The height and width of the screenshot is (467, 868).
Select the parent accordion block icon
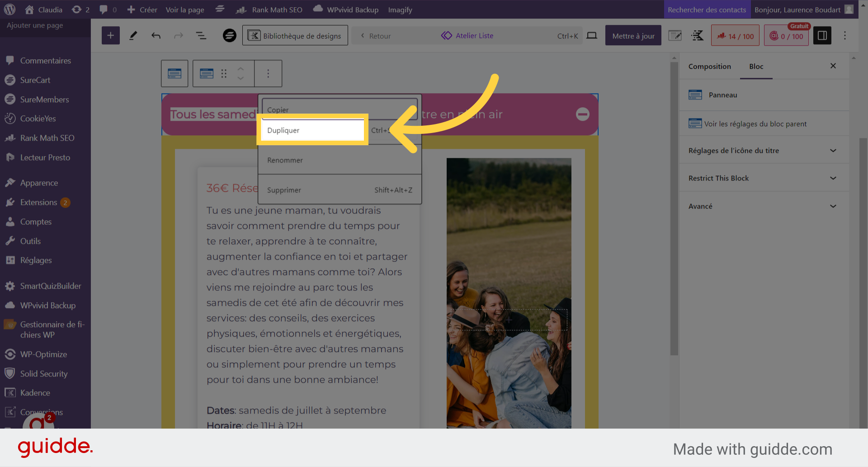[x=175, y=73]
